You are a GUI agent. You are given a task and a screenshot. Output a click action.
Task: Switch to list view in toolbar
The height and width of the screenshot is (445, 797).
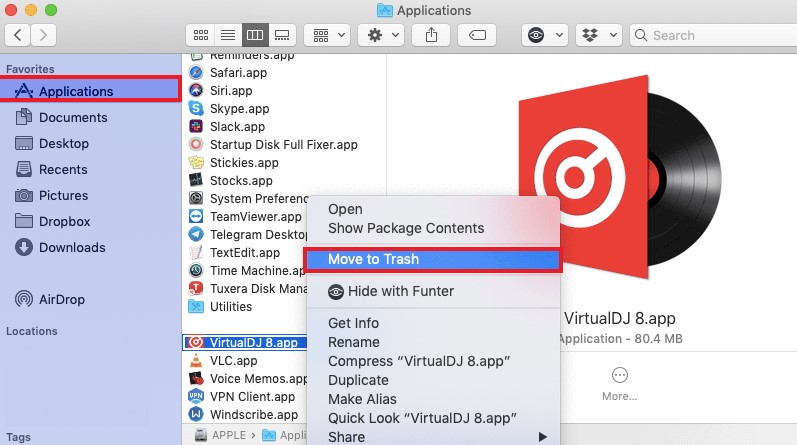click(228, 35)
